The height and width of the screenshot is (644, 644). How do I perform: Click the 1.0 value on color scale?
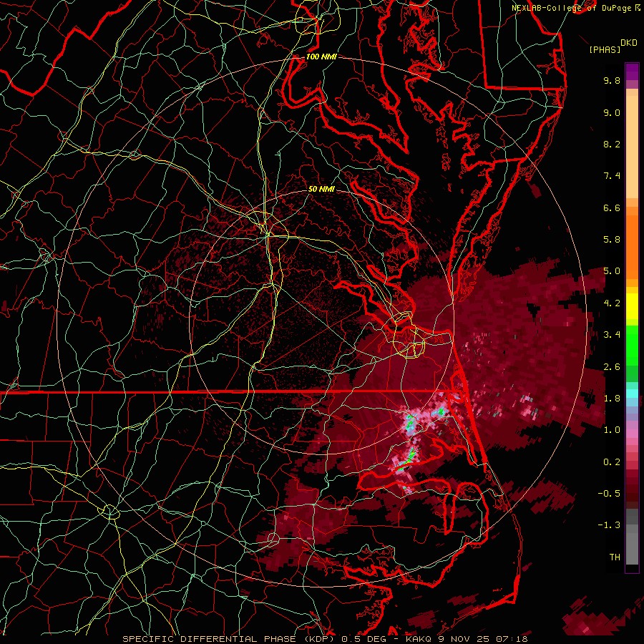pos(612,430)
